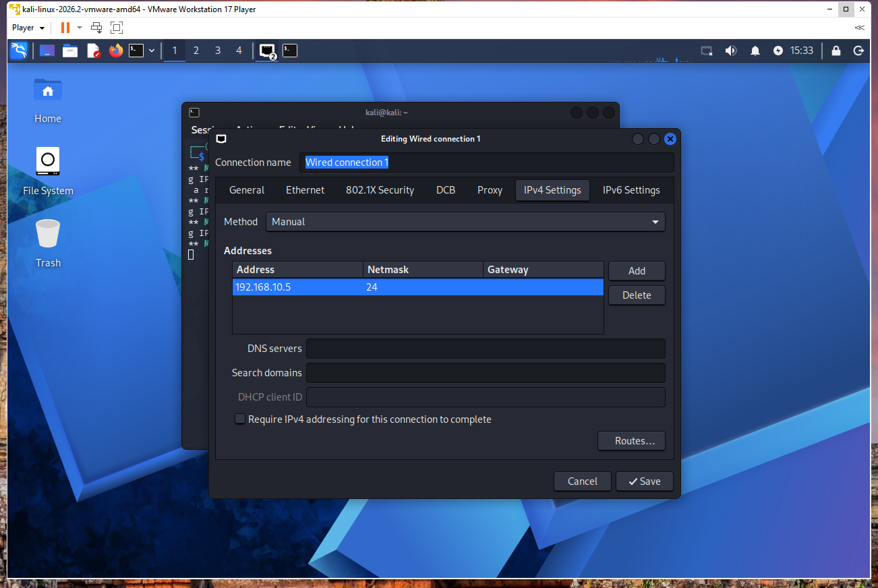The height and width of the screenshot is (588, 878).
Task: Click the Gateway column header
Action: click(543, 270)
